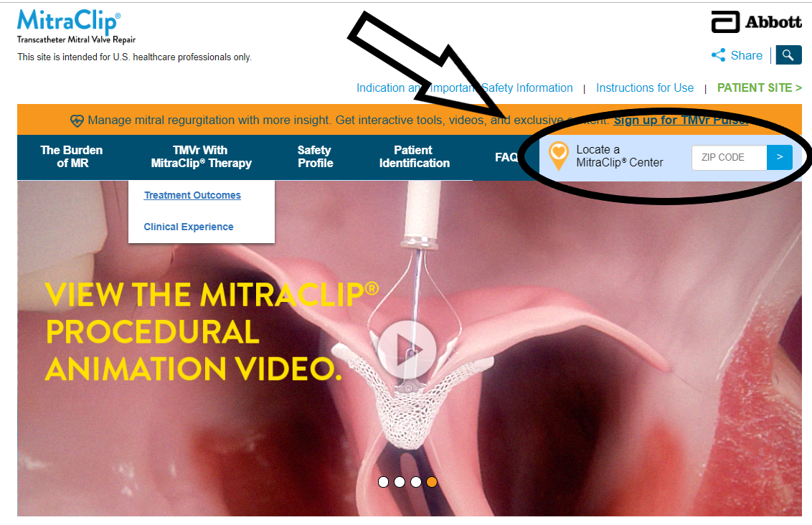Select second carousel slide dot
Screen dimensions: 812x525
400,482
